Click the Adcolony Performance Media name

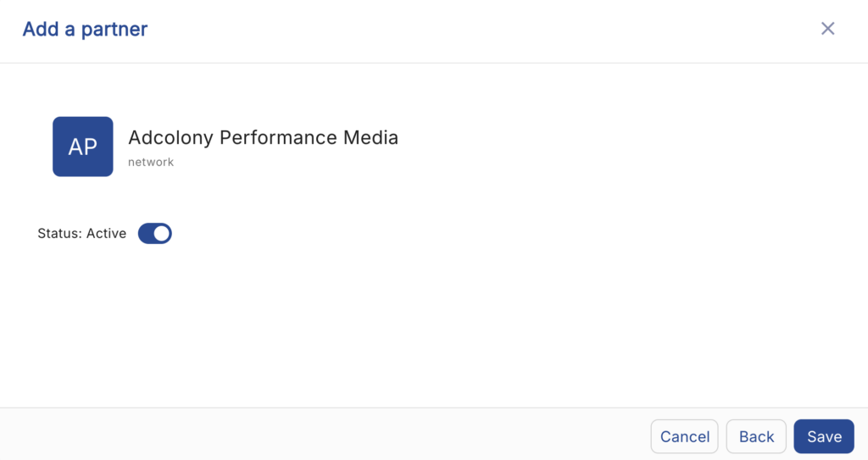(x=263, y=137)
